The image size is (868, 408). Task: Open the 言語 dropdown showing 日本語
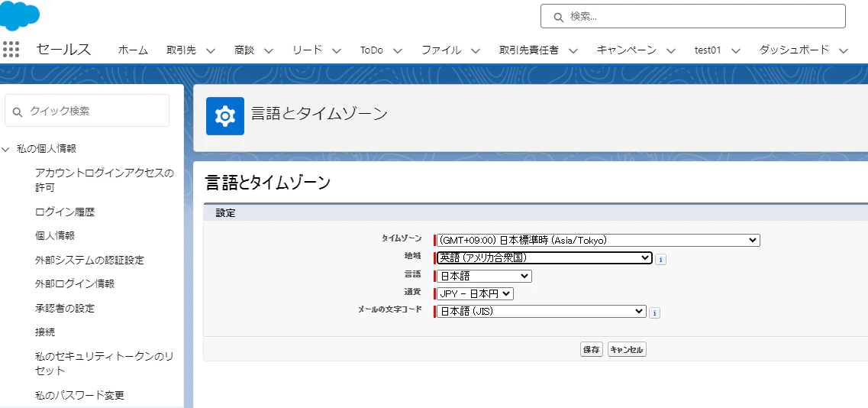(484, 276)
